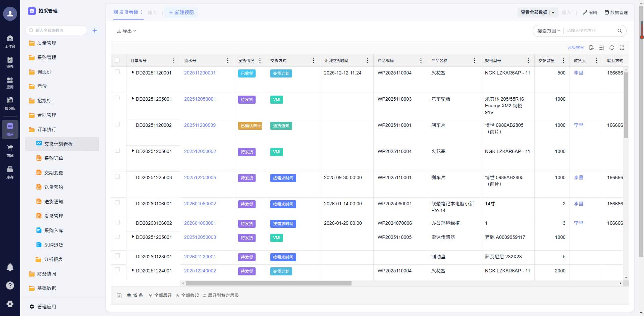This screenshot has height=316, width=644.
Task: Open the 库存 inventory icon in the sidebar
Action: [x=10, y=172]
